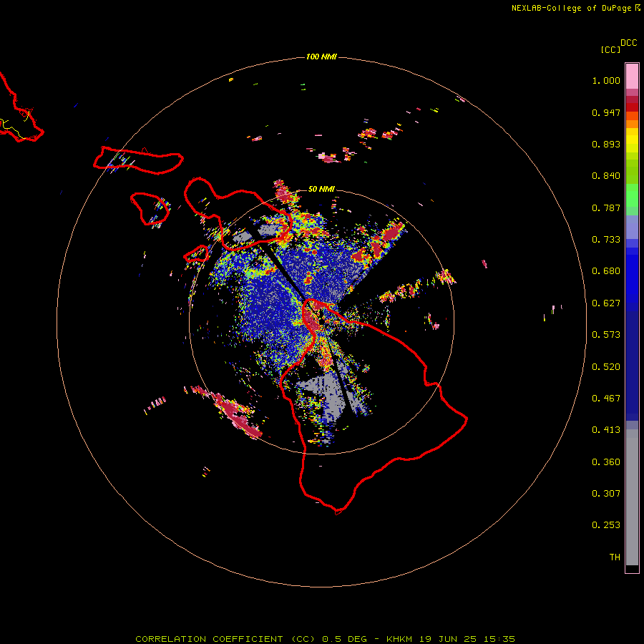Click the 0.787 scale value
644x644 pixels.
coord(606,208)
